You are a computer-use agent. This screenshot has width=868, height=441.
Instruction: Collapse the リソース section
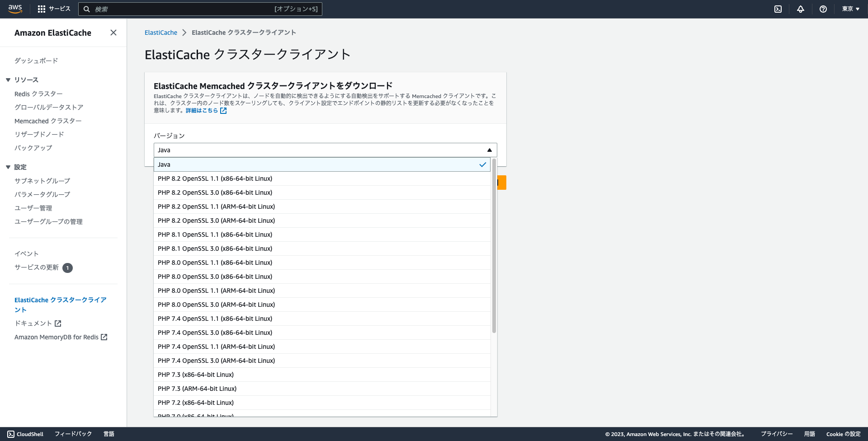pos(7,80)
